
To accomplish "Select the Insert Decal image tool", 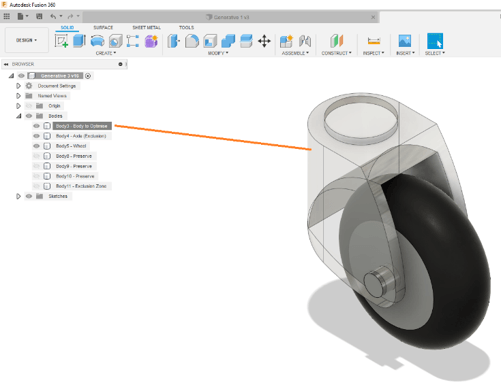I will coord(405,41).
